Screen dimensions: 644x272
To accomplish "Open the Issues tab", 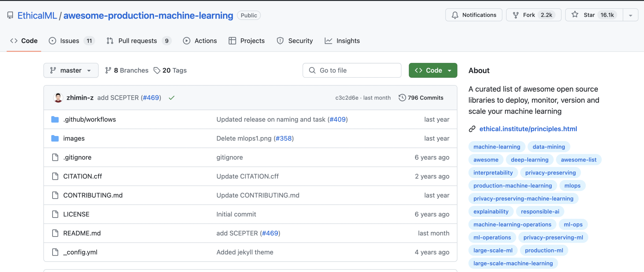I will pos(72,41).
